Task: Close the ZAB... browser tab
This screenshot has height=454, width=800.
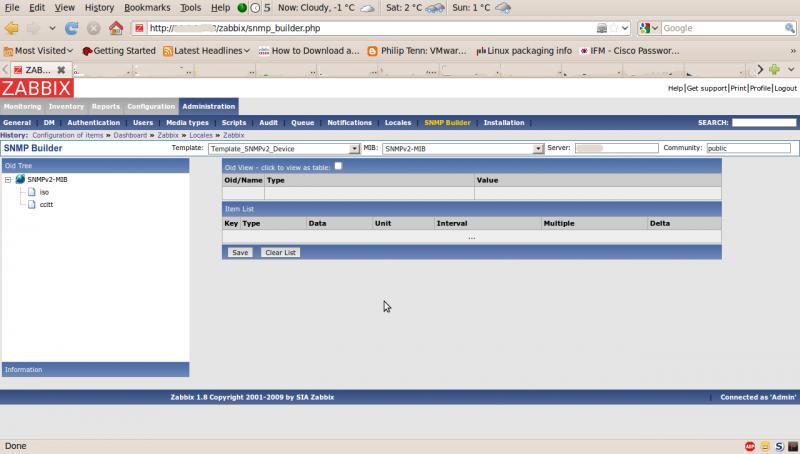Action: (x=61, y=70)
